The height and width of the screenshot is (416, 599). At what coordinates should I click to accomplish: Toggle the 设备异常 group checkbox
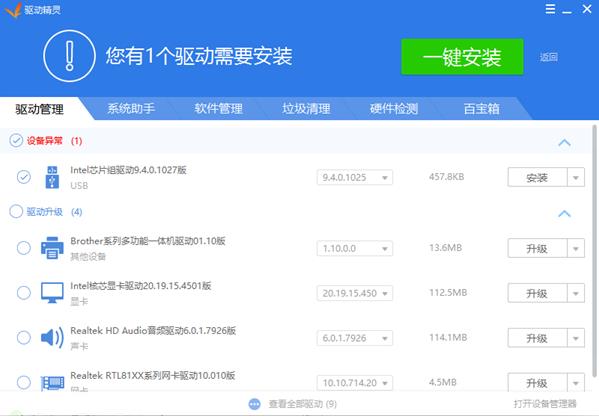pos(16,141)
